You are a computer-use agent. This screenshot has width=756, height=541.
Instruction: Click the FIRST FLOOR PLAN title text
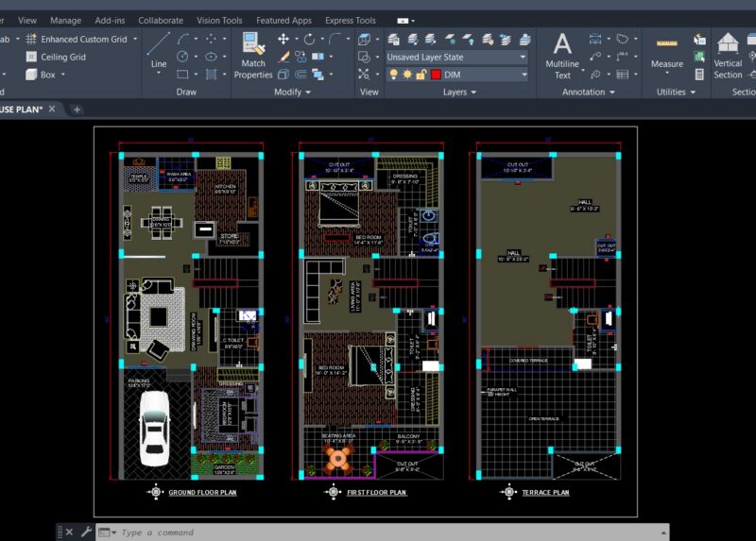click(376, 492)
